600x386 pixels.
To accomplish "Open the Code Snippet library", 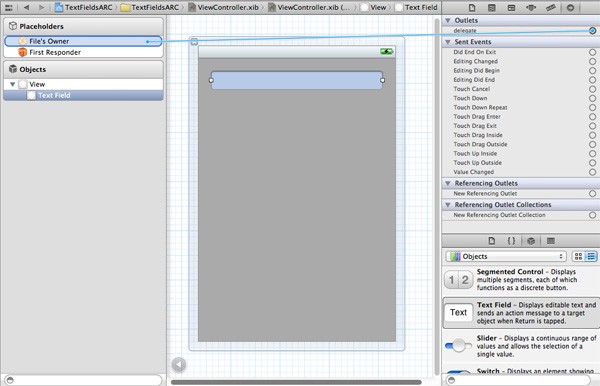I will (x=511, y=241).
